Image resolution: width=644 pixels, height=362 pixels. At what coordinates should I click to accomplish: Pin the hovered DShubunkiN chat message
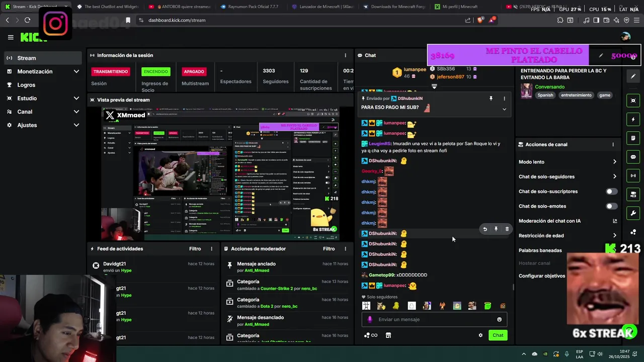[496, 229]
